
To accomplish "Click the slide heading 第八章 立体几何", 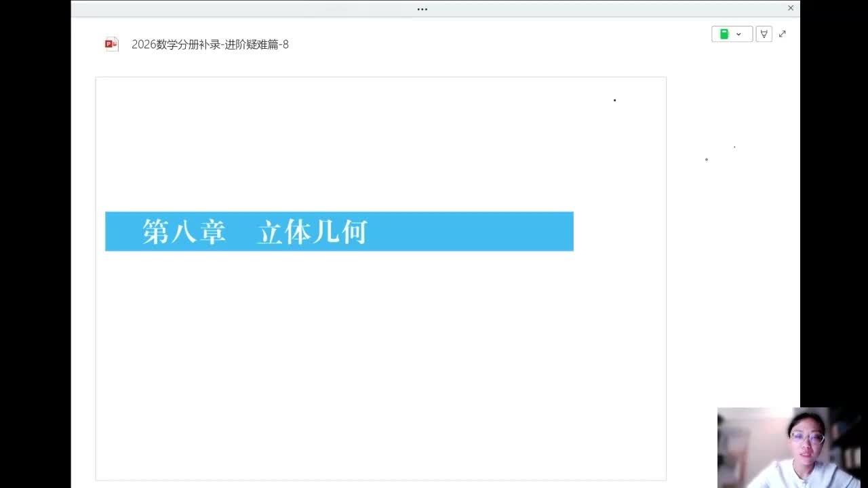I will [254, 232].
